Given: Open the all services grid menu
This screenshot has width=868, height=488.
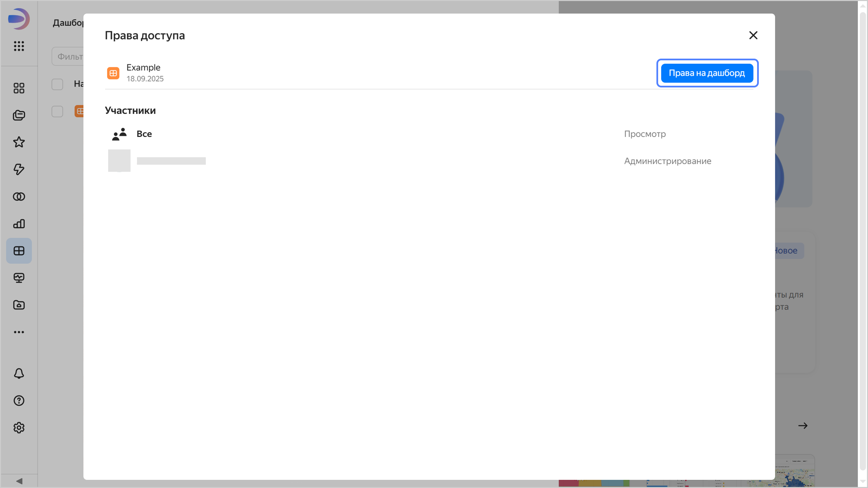Looking at the screenshot, I should coord(19,46).
